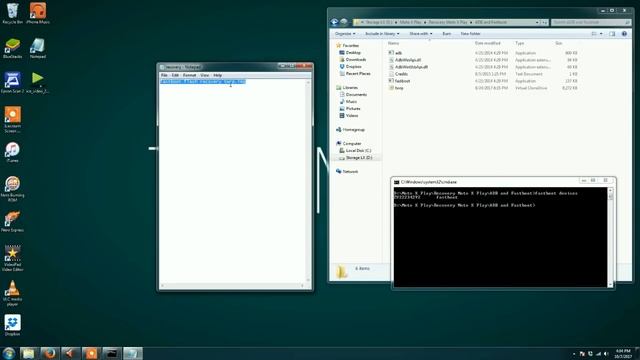Viewport: 640px width, 360px height.
Task: Open VLC media player desktop icon
Action: click(12, 293)
